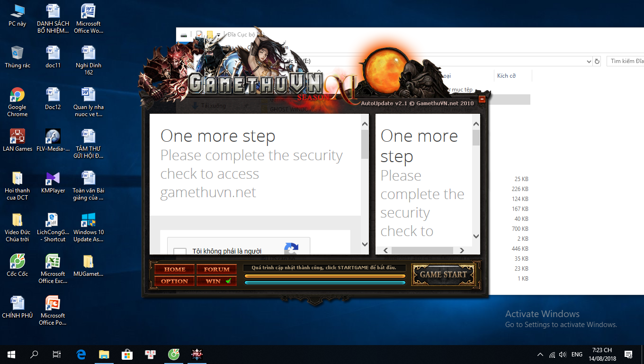Click the 226 KB size cell

click(520, 189)
